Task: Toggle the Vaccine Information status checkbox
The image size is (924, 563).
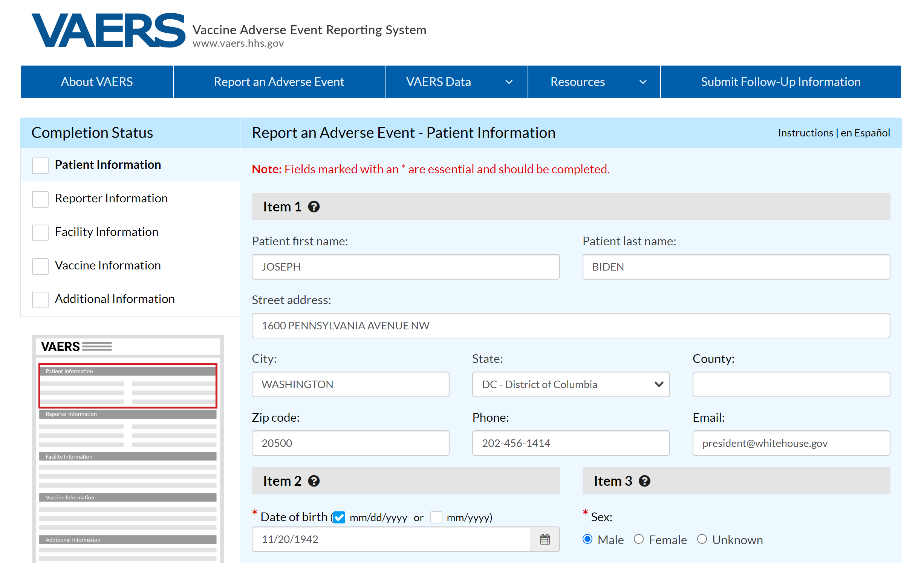Action: (40, 266)
